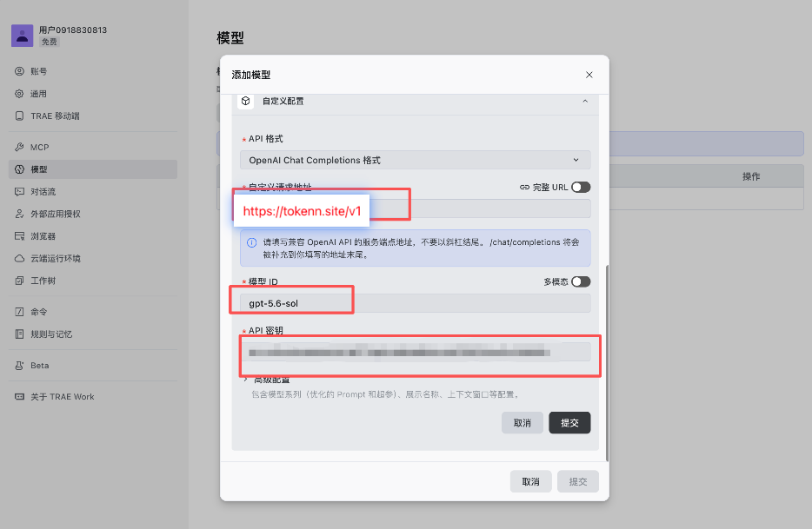Click the 云端运行环境 cloud icon
812x529 pixels.
point(19,258)
